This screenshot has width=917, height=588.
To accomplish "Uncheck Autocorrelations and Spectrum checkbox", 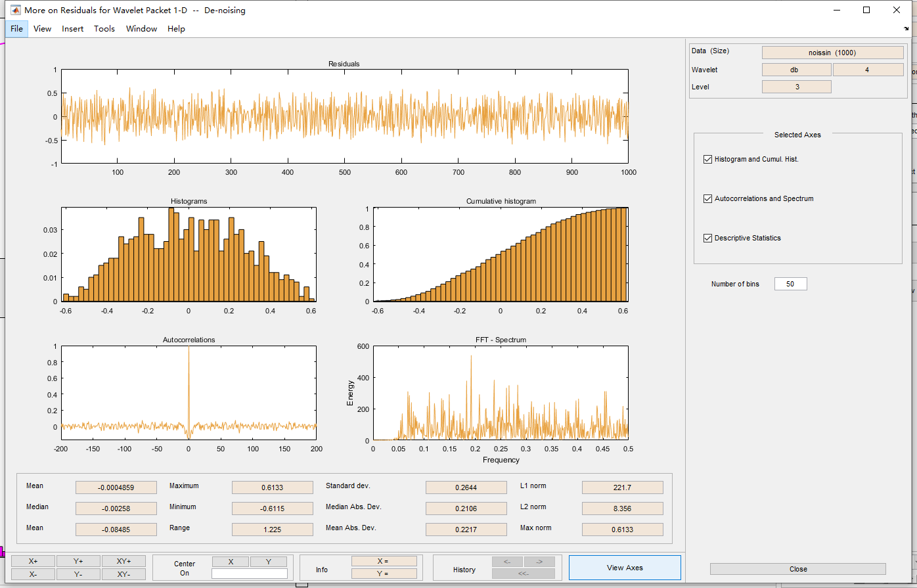I will [707, 198].
